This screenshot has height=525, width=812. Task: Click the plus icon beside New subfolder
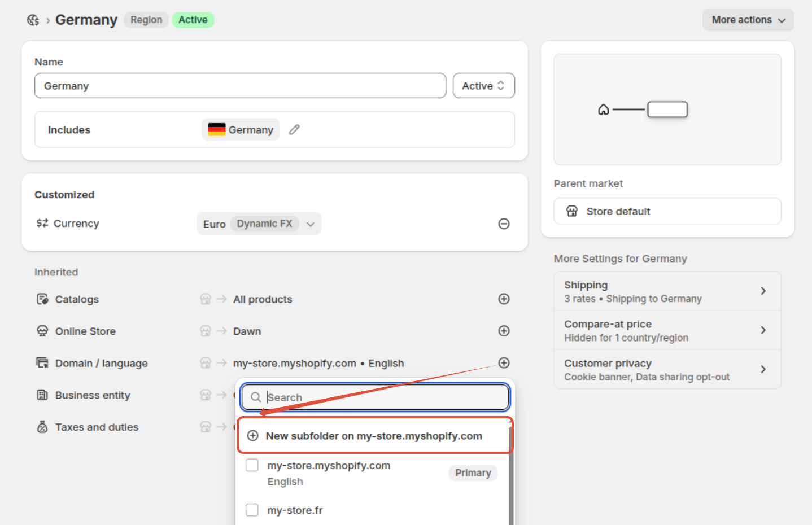pyautogui.click(x=253, y=436)
